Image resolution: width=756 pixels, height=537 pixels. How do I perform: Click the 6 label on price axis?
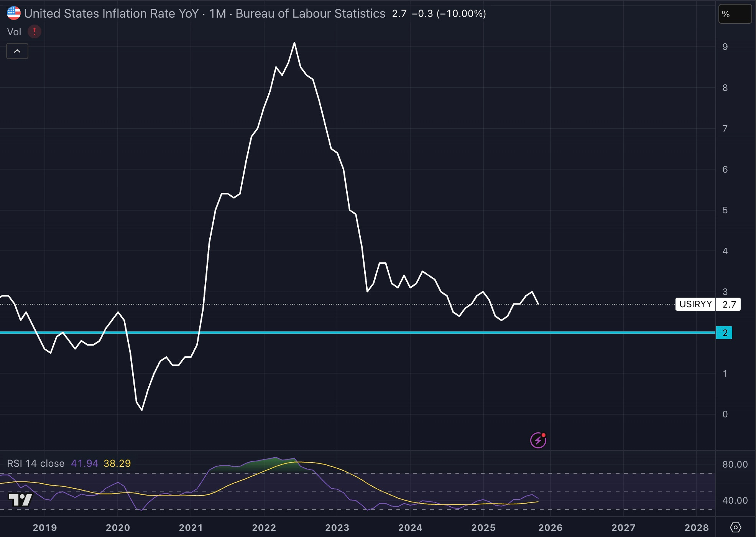coord(725,170)
